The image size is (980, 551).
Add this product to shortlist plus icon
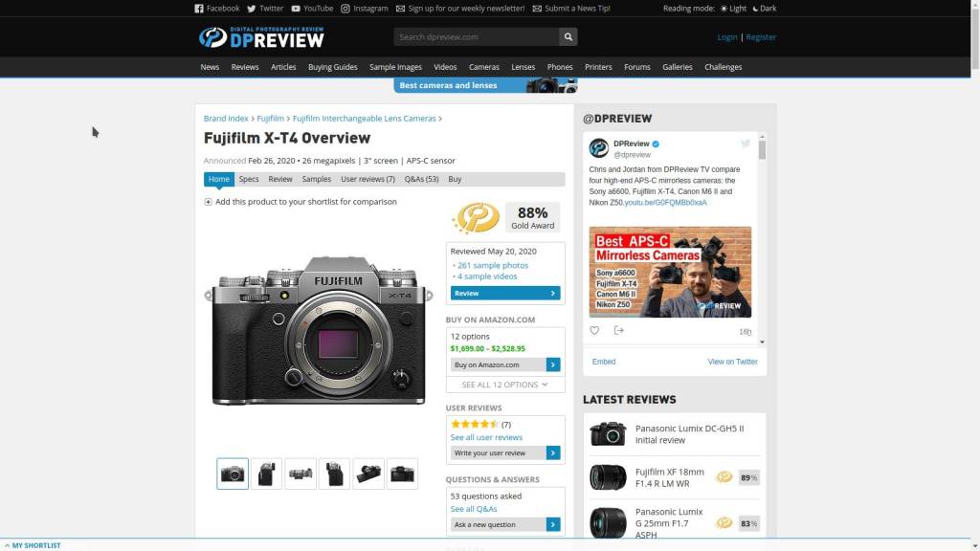[x=208, y=202]
